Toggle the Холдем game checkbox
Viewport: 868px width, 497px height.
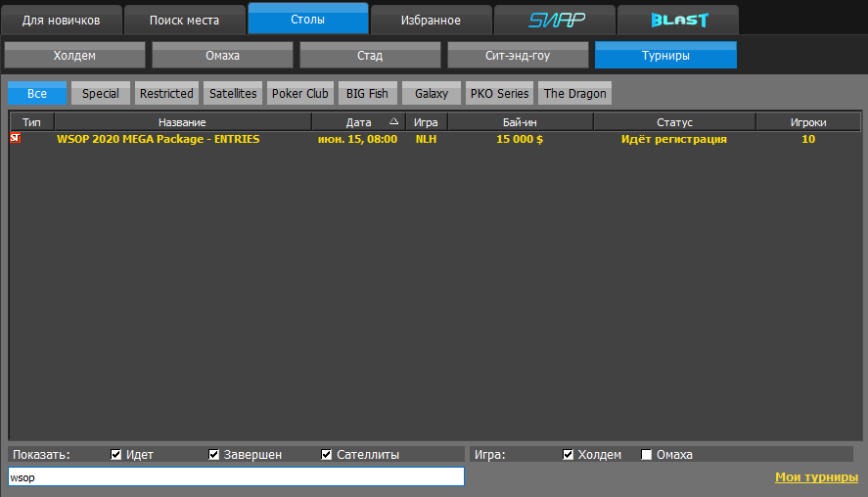[x=569, y=455]
